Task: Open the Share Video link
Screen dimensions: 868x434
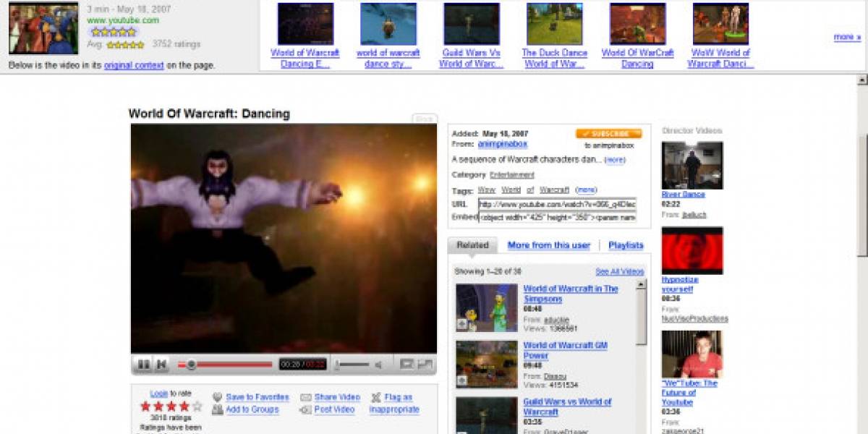Action: click(x=337, y=397)
